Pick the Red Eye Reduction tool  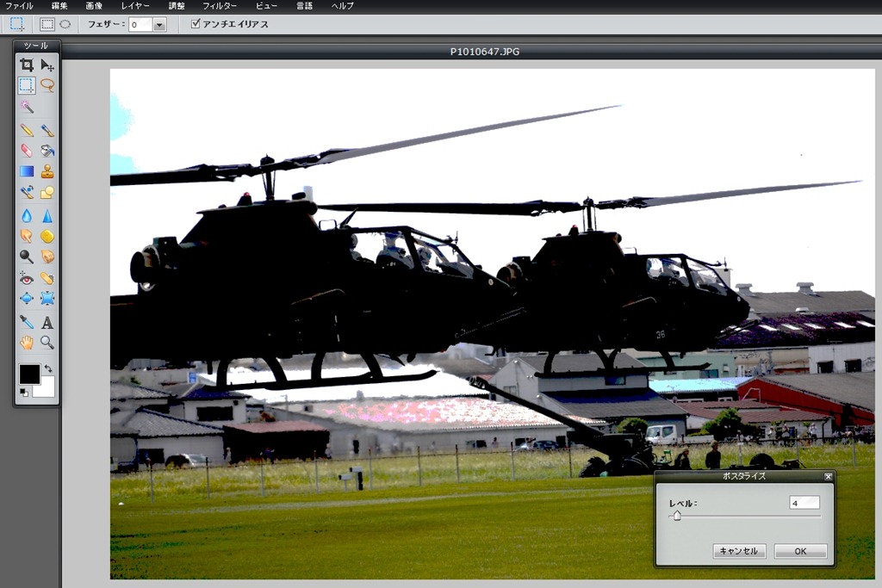coord(27,278)
